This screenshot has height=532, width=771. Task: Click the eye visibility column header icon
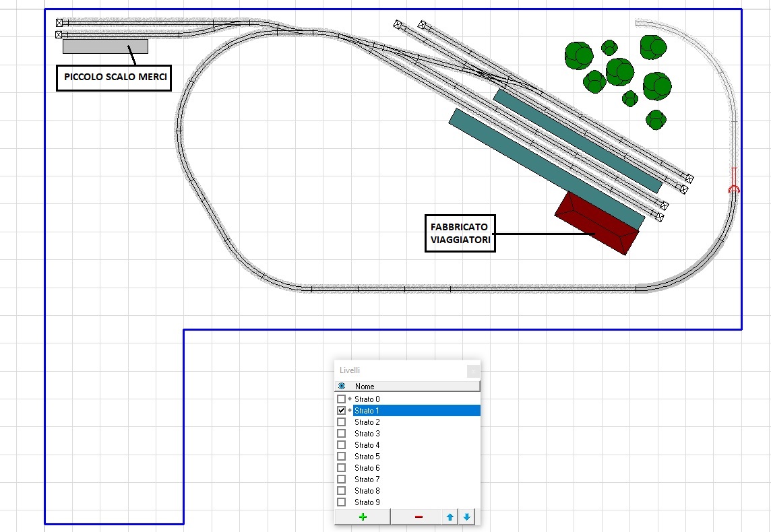(x=342, y=386)
